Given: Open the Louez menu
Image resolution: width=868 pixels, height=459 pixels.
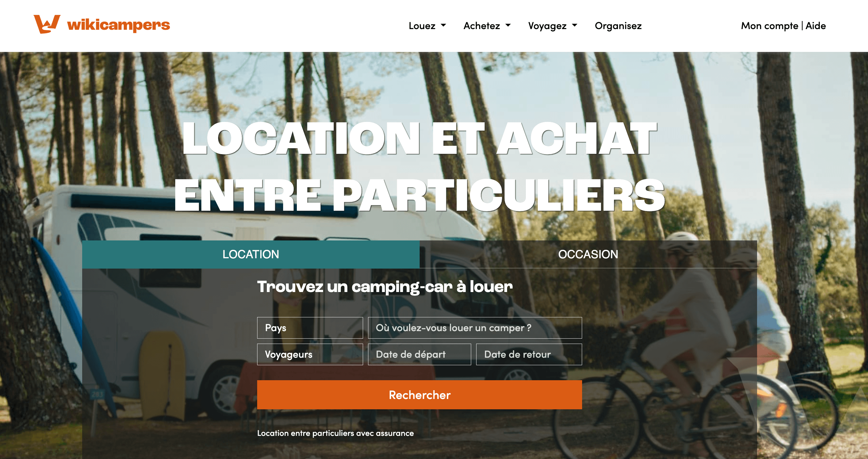Looking at the screenshot, I should click(x=422, y=26).
